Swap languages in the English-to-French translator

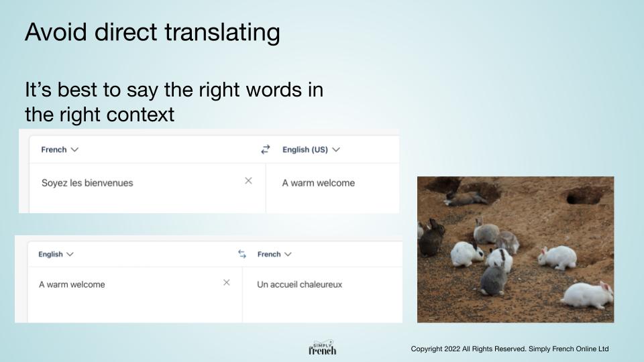point(242,254)
